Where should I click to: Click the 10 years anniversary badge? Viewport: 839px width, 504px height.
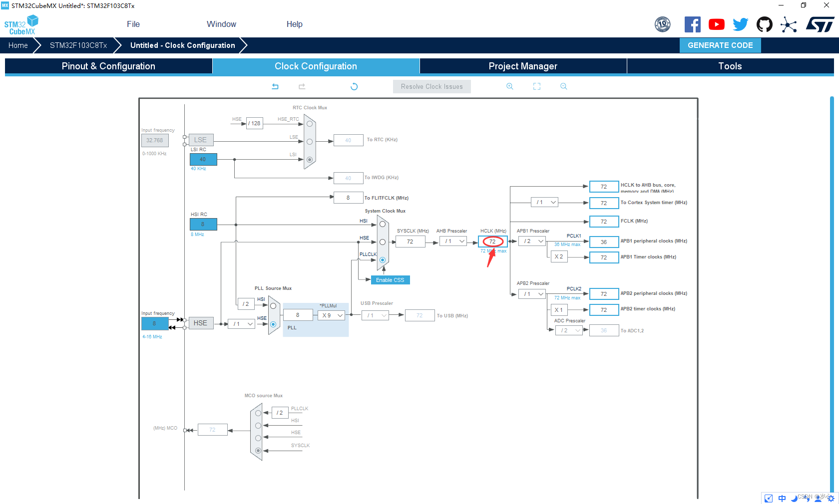[663, 24]
